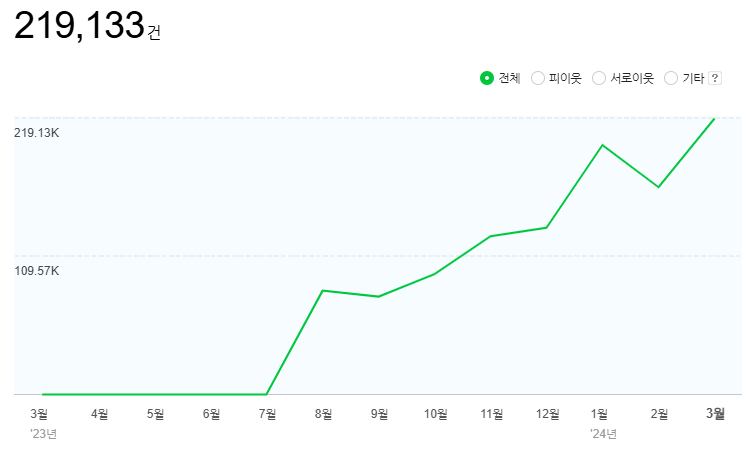Click the '23년 year label
This screenshot has width=754, height=454.
pos(43,433)
